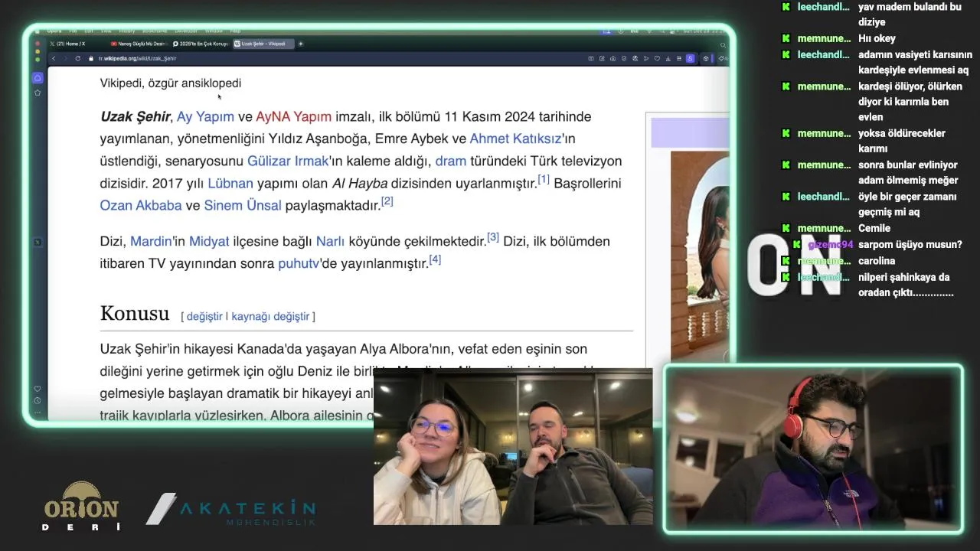Open the clock history icon in sidebar
Image resolution: width=980 pixels, height=551 pixels.
click(x=38, y=400)
